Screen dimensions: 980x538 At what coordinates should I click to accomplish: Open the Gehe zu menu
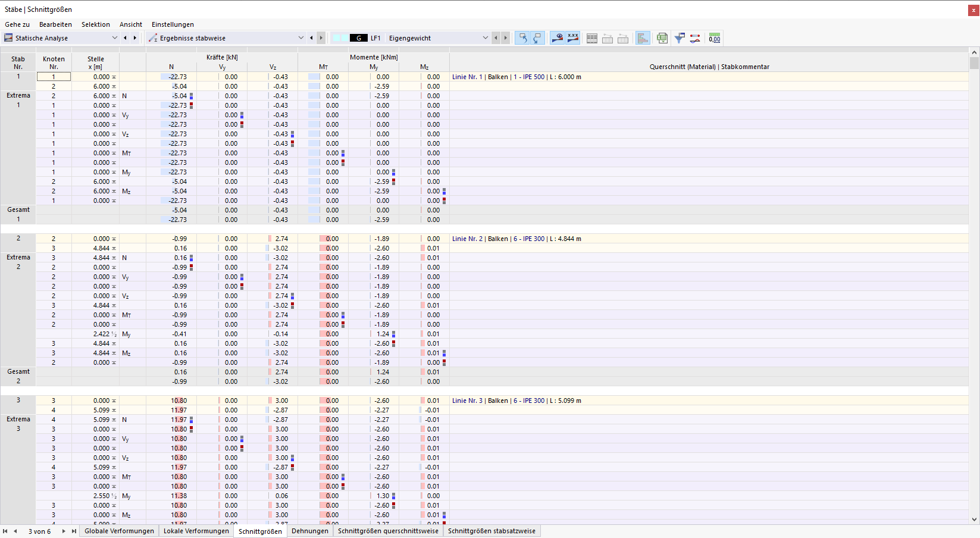(17, 24)
